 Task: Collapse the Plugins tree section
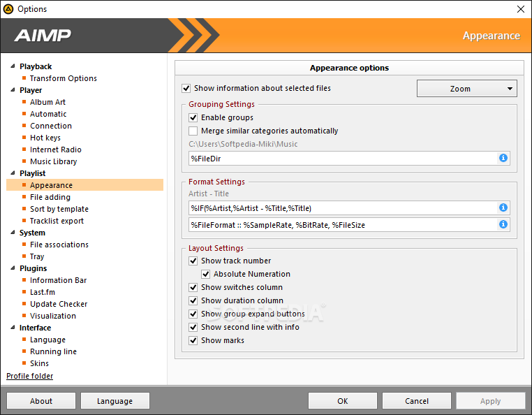click(x=13, y=268)
